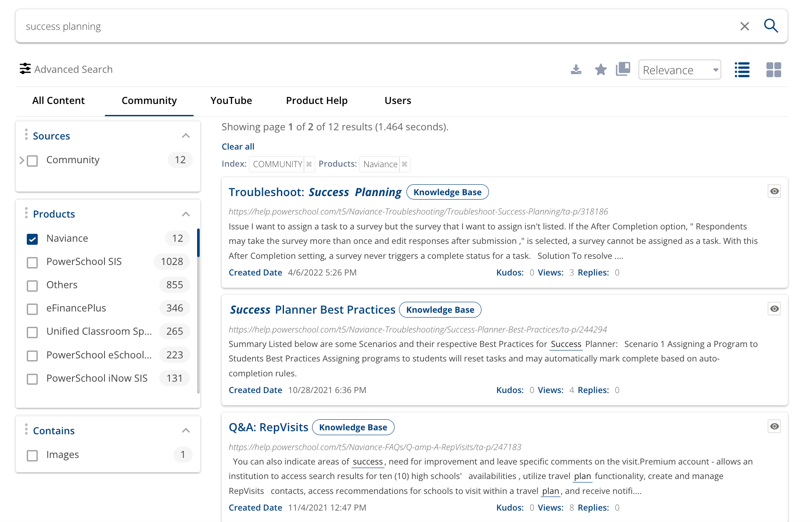The image size is (812, 522).
Task: Open Advanced Search filters icon
Action: [x=25, y=69]
